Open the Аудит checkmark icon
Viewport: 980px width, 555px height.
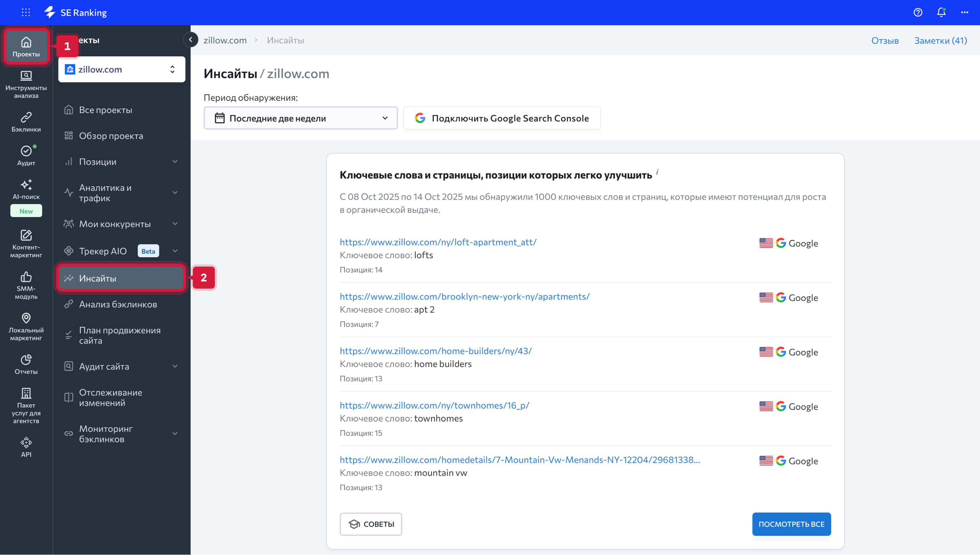point(26,151)
